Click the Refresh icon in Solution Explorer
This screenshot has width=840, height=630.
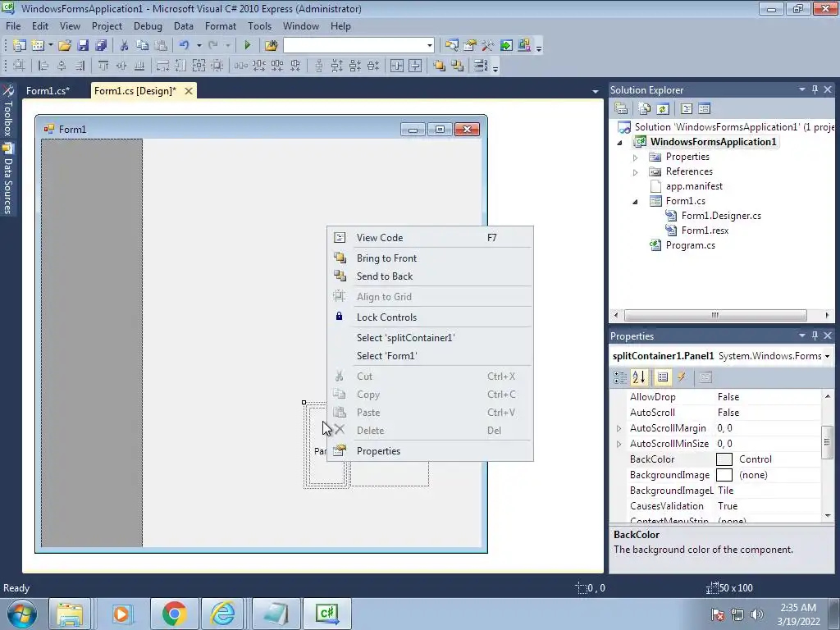663,109
